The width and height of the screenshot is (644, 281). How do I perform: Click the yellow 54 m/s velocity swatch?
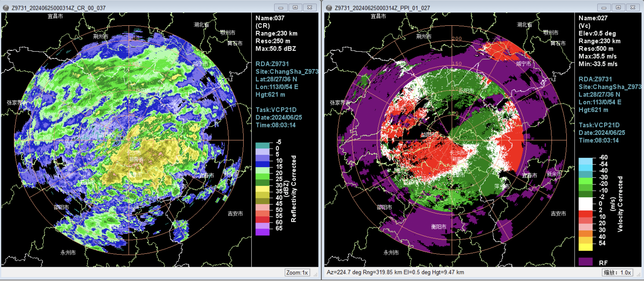[585, 247]
